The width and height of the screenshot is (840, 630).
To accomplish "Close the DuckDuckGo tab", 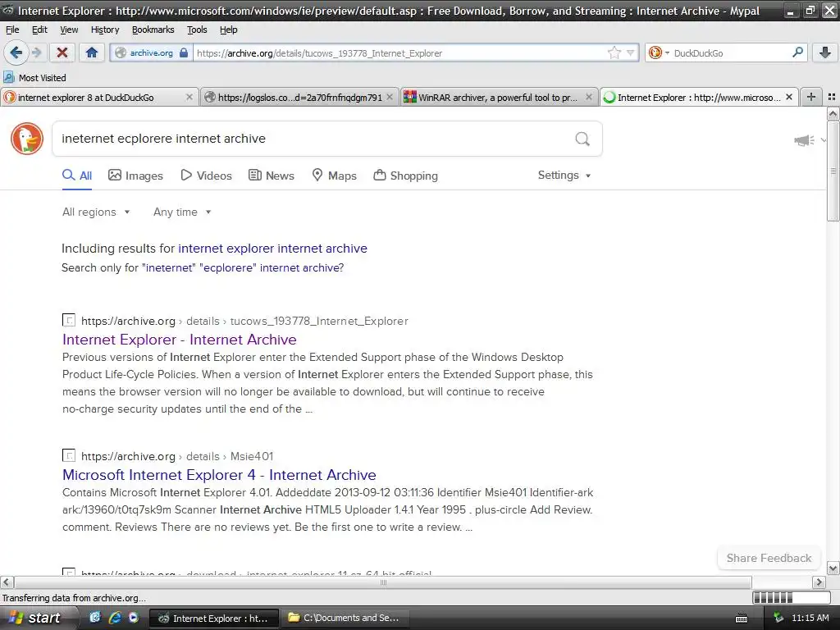I will tap(189, 97).
